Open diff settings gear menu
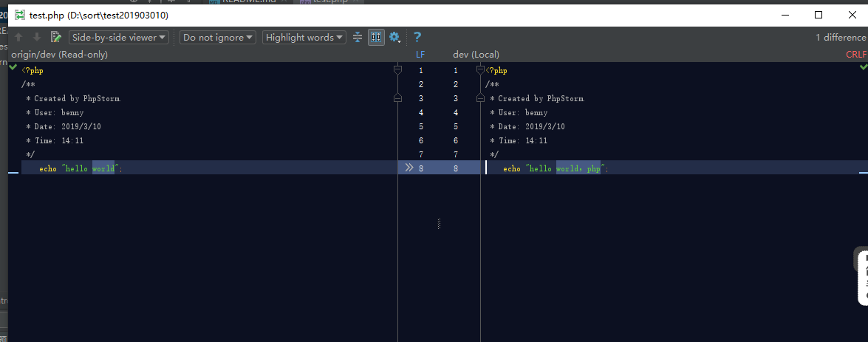The width and height of the screenshot is (868, 342). 394,38
